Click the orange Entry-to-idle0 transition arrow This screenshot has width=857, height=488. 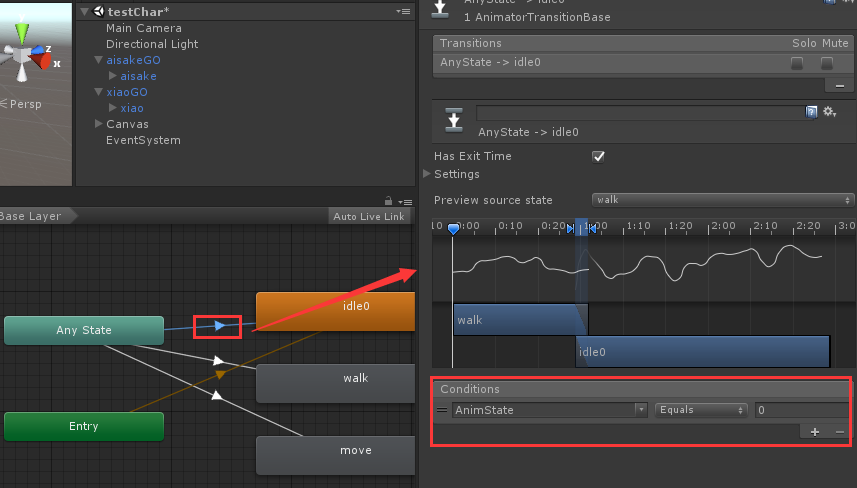(220, 374)
